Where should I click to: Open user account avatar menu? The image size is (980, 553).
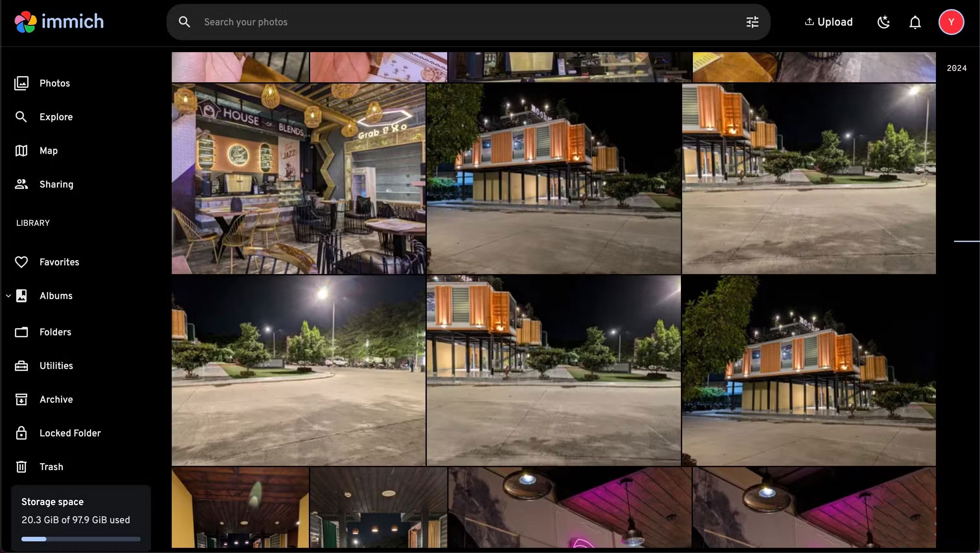point(951,22)
